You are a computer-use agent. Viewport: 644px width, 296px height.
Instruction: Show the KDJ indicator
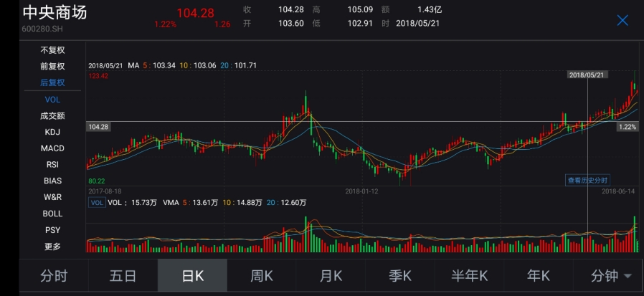[x=52, y=132]
